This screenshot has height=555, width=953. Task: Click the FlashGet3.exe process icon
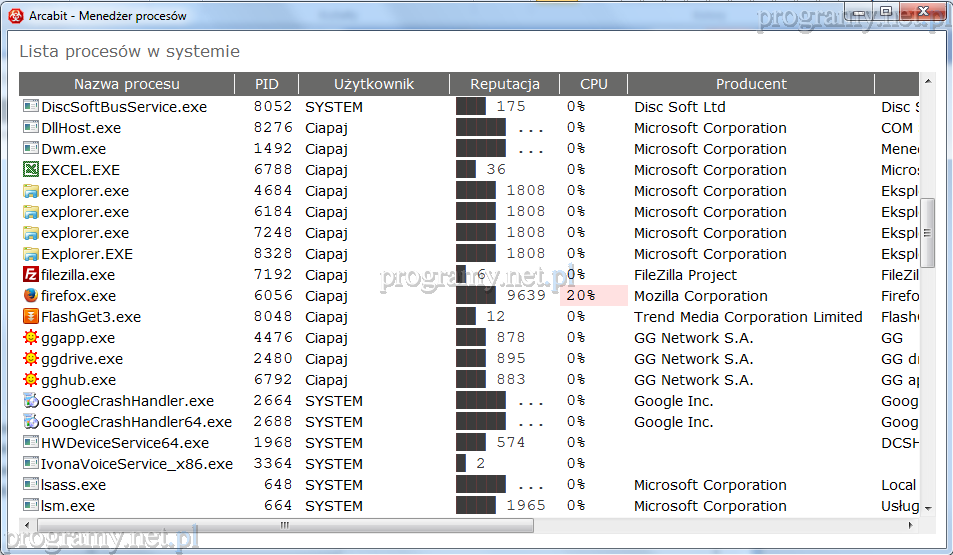point(30,317)
